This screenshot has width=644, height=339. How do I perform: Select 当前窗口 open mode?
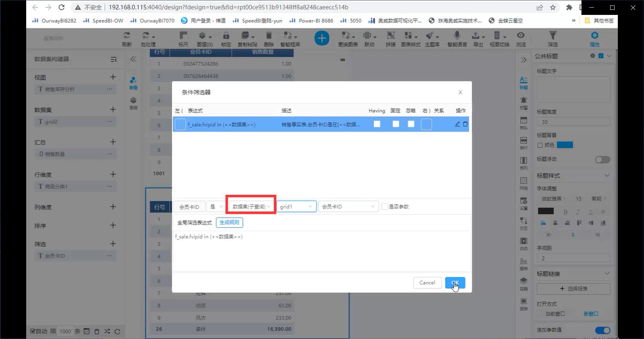(x=555, y=314)
